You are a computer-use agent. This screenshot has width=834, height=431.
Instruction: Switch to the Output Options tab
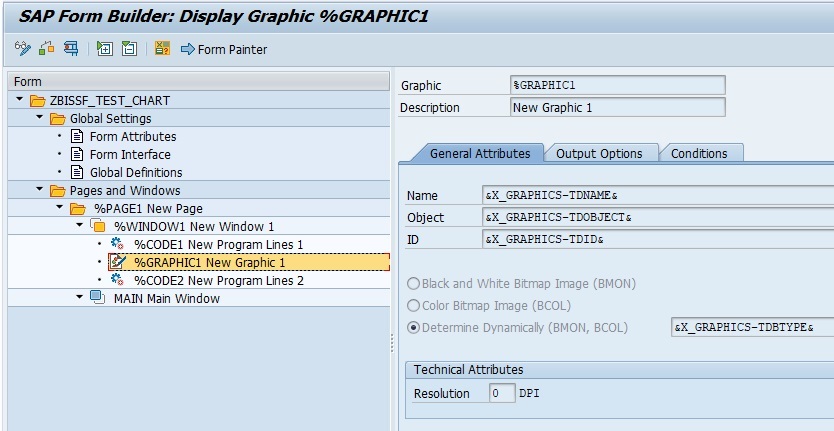[599, 153]
